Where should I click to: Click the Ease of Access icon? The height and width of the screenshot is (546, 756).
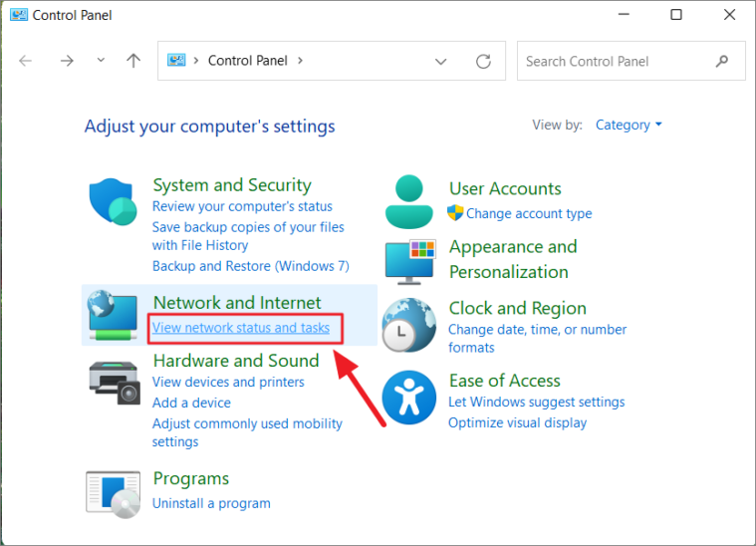(x=408, y=398)
